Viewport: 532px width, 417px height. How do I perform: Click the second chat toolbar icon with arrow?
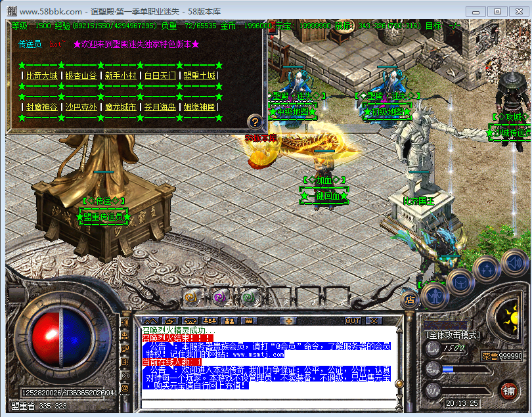tap(170, 321)
